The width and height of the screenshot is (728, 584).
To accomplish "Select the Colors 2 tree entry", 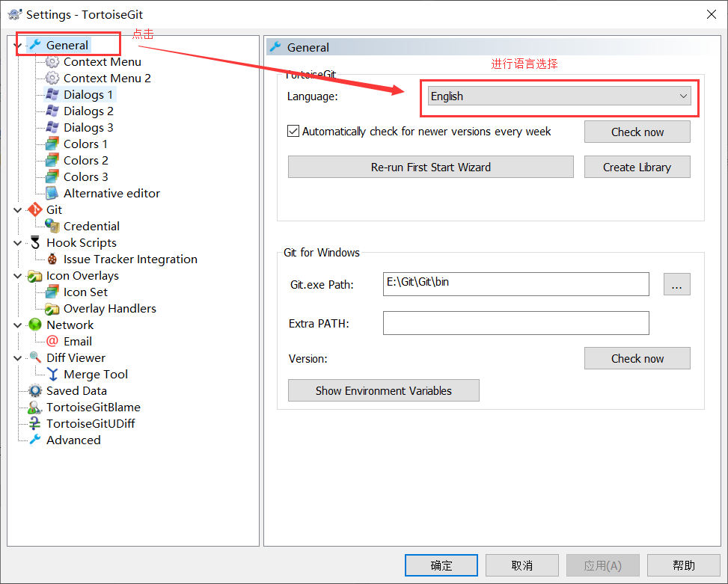I will (x=86, y=161).
